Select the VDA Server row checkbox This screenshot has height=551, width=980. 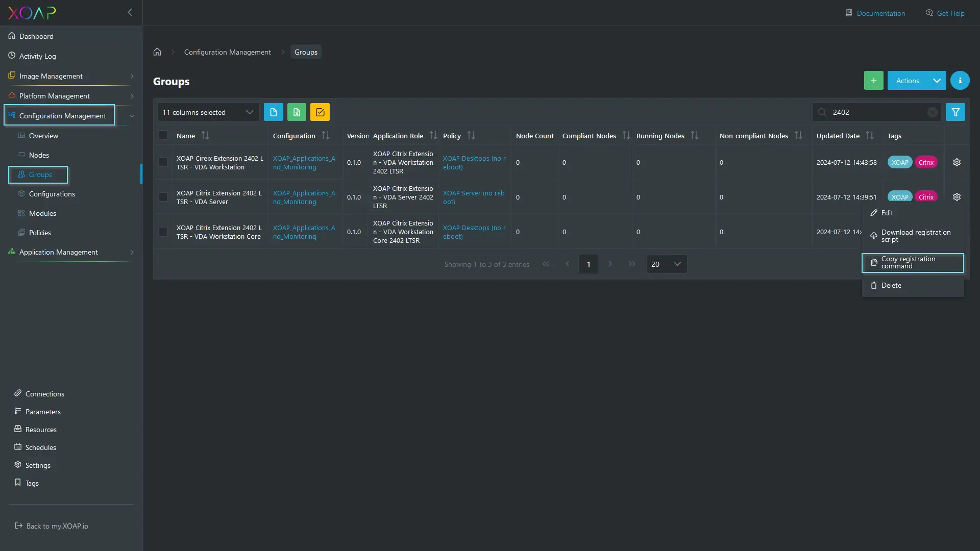[163, 197]
